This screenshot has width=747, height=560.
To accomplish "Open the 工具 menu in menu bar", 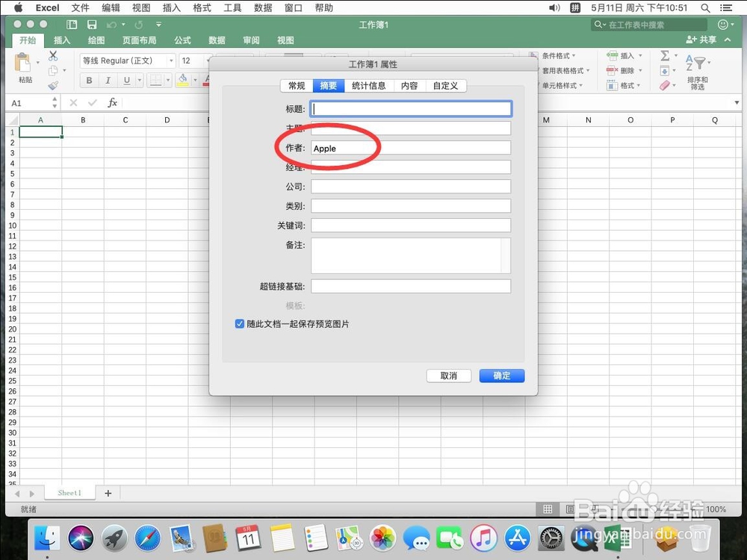I will coord(232,7).
